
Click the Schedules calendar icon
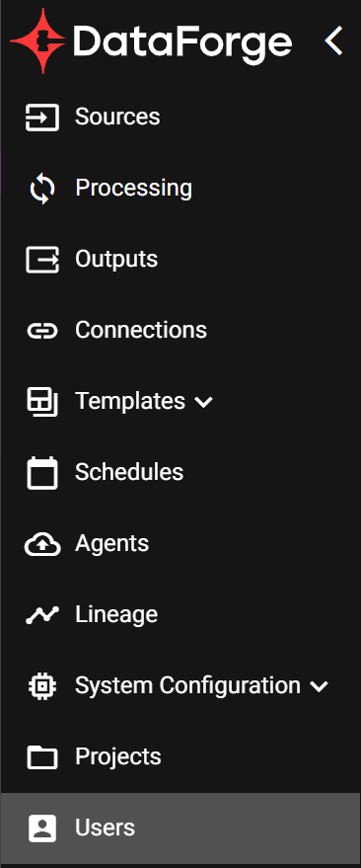coord(42,473)
